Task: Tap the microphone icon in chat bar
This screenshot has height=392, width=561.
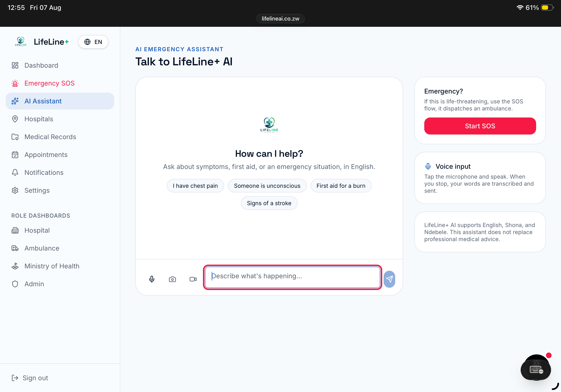Action: click(x=152, y=279)
